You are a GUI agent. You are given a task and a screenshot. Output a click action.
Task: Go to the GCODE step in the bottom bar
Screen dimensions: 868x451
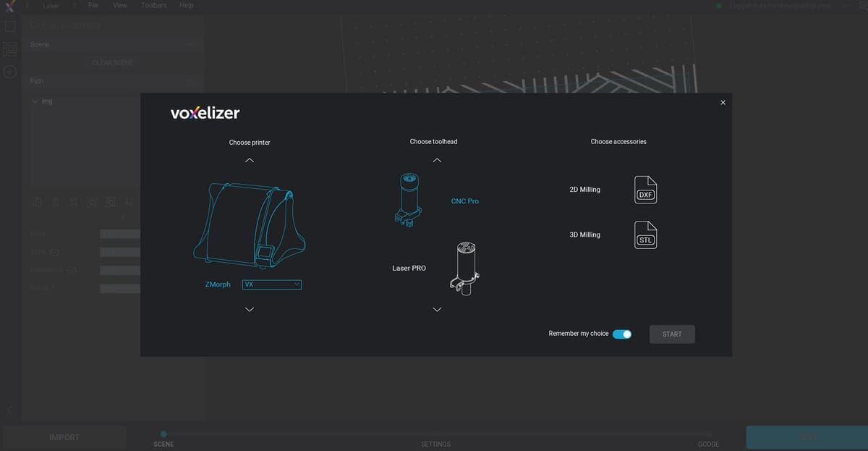coord(708,444)
